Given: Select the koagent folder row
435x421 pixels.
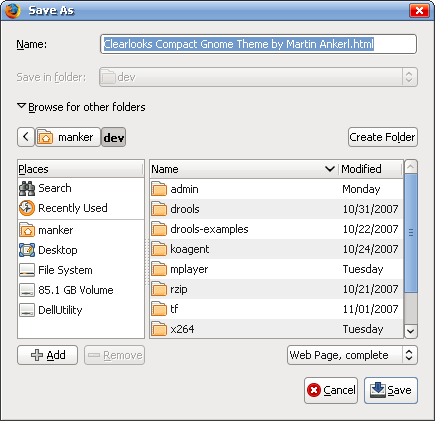Looking at the screenshot, I should pyautogui.click(x=276, y=249).
